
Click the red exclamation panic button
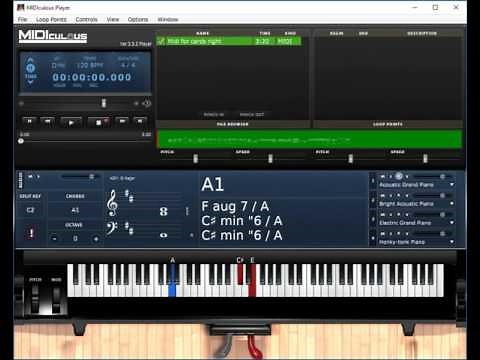pyautogui.click(x=31, y=233)
